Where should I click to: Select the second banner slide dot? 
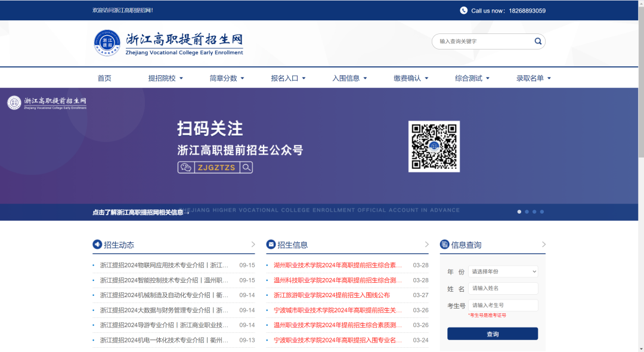tap(527, 212)
